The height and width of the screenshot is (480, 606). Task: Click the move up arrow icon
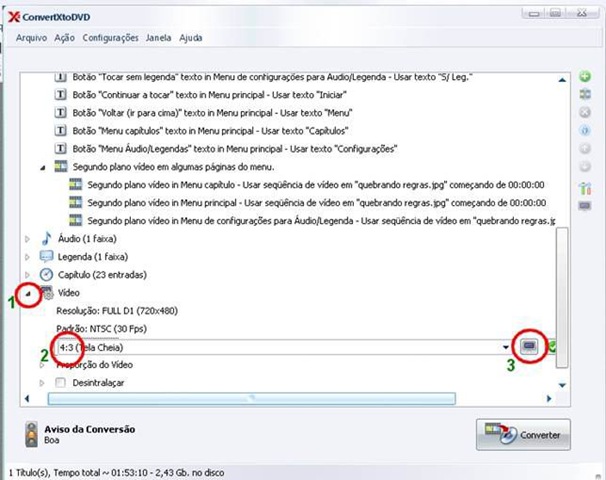click(x=585, y=148)
